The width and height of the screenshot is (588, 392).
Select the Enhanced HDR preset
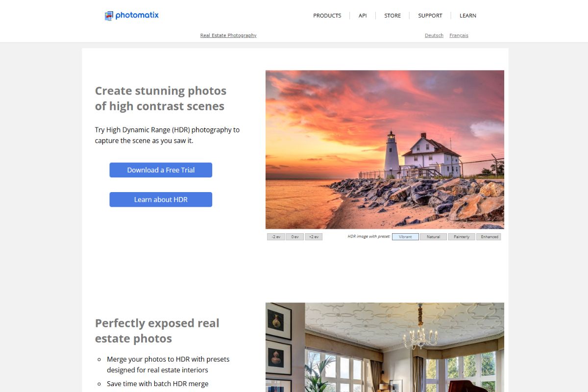point(489,237)
